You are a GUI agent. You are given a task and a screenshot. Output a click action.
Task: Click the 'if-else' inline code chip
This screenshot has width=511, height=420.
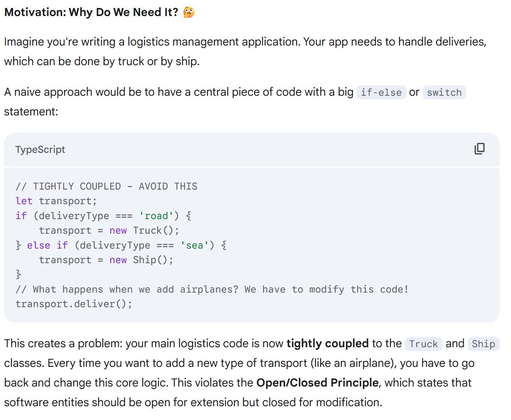click(x=381, y=92)
